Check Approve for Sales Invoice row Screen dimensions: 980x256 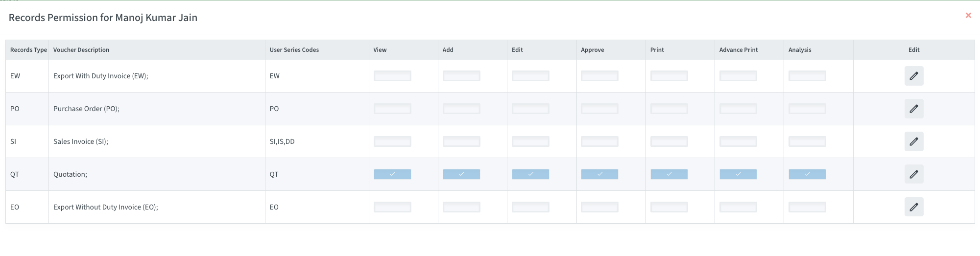pos(599,141)
